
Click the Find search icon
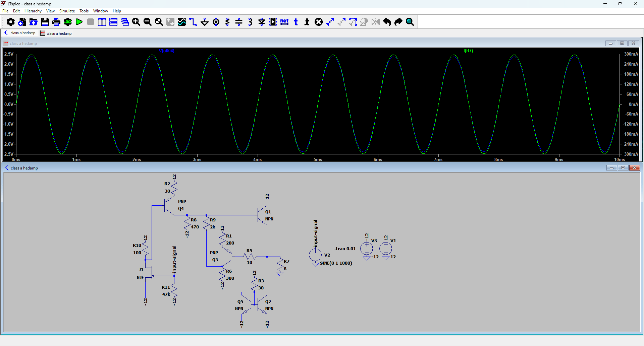coord(410,22)
